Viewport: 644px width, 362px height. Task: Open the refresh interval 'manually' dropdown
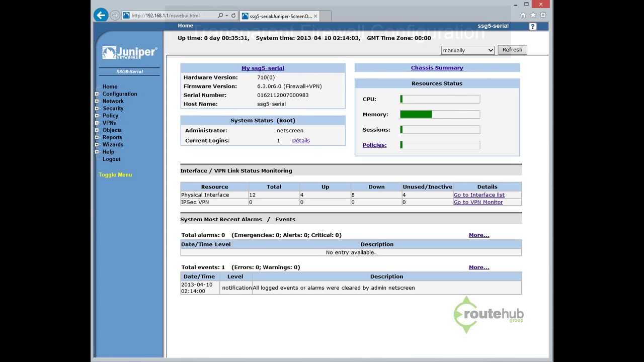468,50
